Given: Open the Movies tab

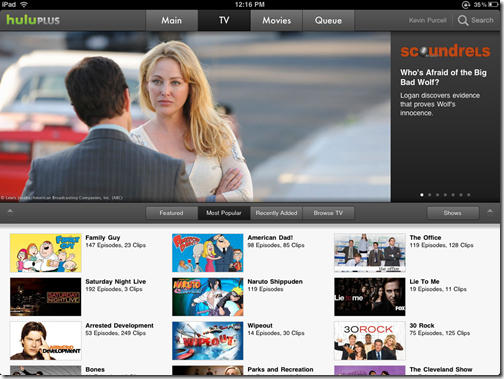Looking at the screenshot, I should coord(276,20).
